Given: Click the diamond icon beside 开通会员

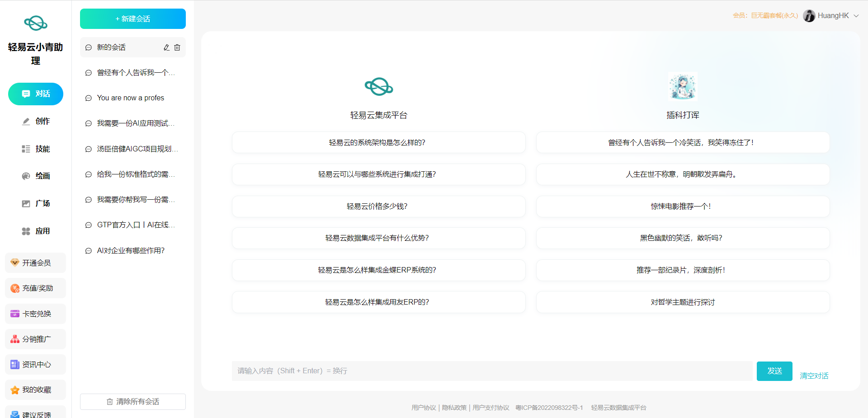Looking at the screenshot, I should (x=15, y=263).
